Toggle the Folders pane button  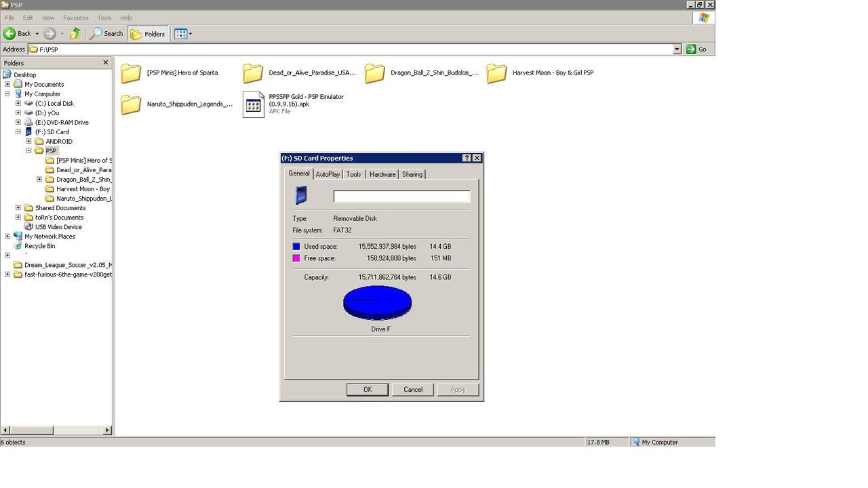(x=148, y=33)
